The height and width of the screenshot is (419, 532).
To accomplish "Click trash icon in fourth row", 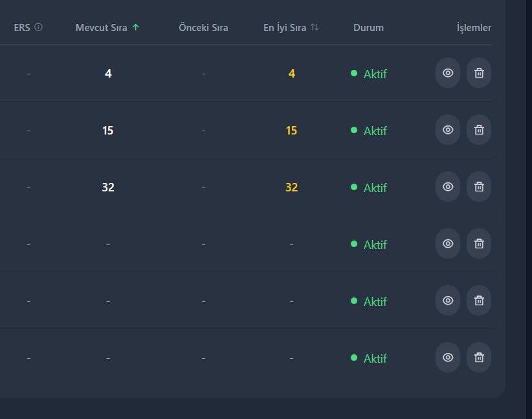I will click(479, 244).
